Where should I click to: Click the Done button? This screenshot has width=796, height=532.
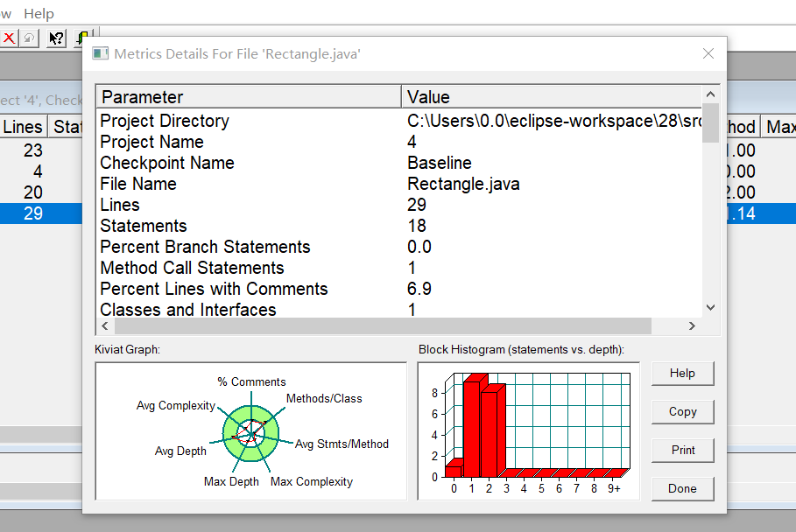tap(682, 488)
